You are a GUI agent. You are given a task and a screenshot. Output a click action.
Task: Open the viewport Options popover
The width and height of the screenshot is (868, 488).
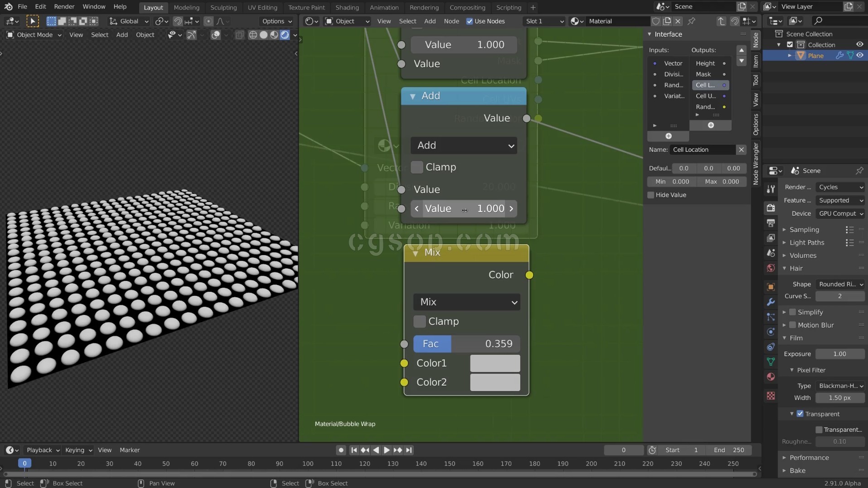click(x=277, y=21)
